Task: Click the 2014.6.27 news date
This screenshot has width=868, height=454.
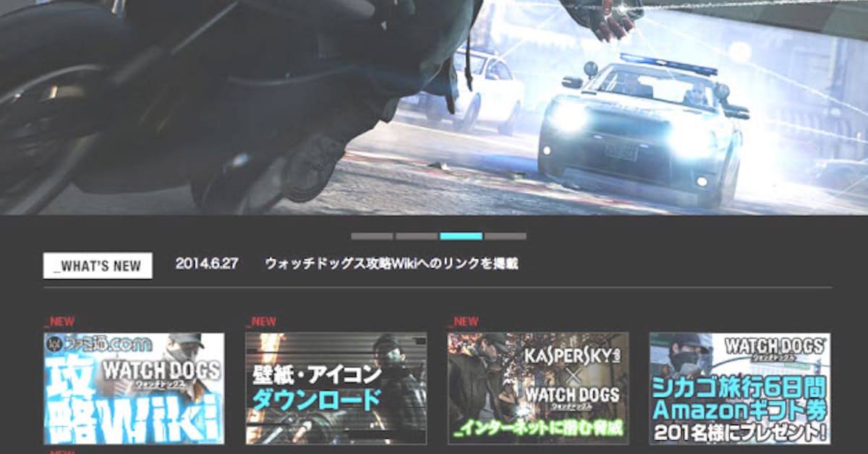Action: (x=206, y=264)
